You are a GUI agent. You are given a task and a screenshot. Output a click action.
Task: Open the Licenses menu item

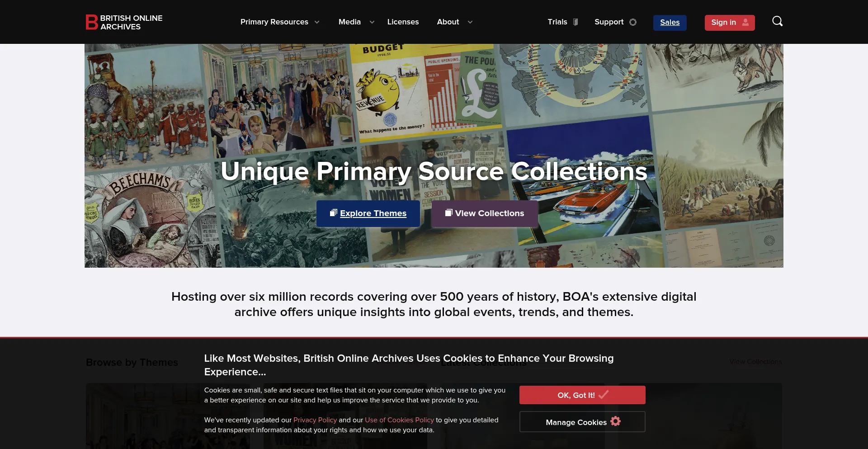pyautogui.click(x=403, y=22)
